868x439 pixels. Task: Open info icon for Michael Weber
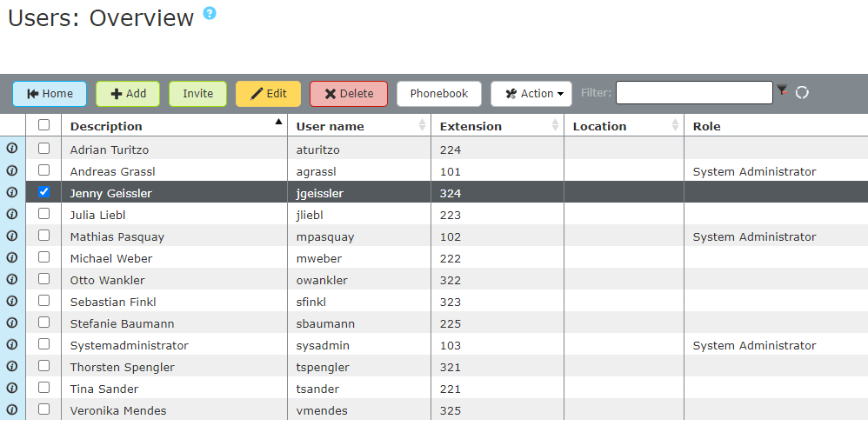12,257
